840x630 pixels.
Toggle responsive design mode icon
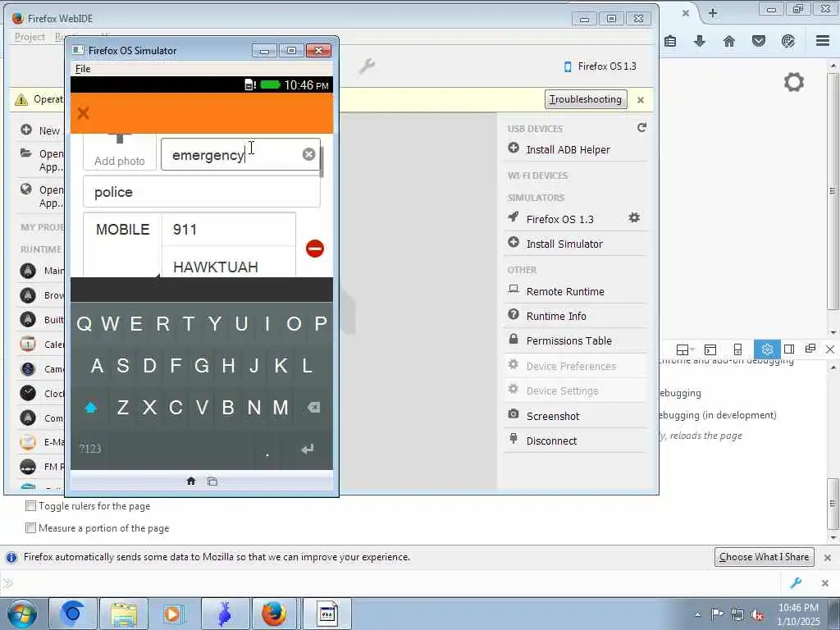point(737,349)
